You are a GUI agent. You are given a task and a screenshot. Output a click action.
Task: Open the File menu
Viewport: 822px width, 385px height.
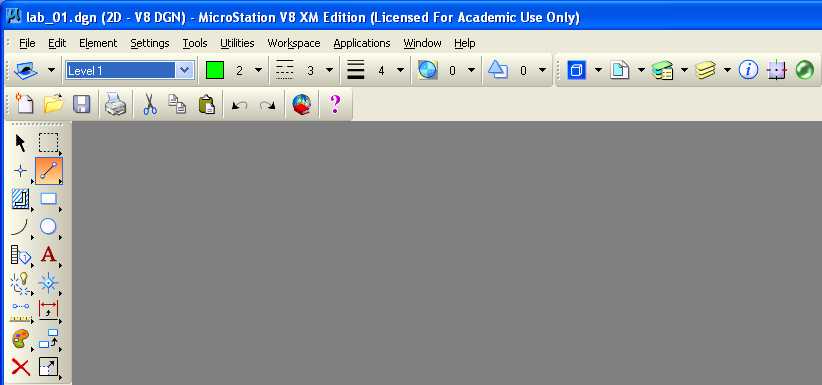tap(27, 43)
